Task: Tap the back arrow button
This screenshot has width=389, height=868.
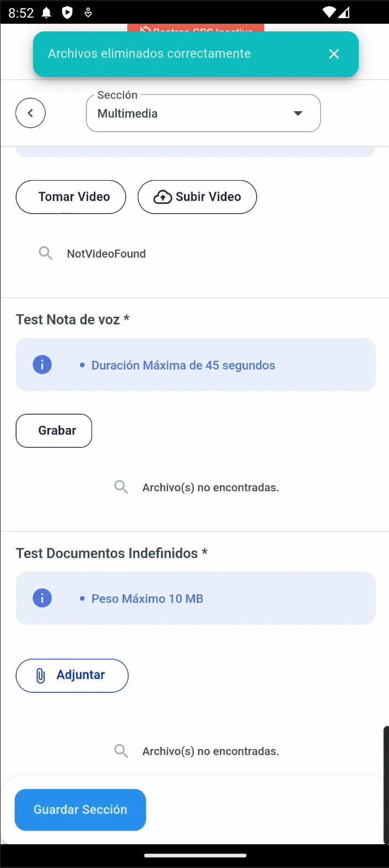Action: point(30,113)
